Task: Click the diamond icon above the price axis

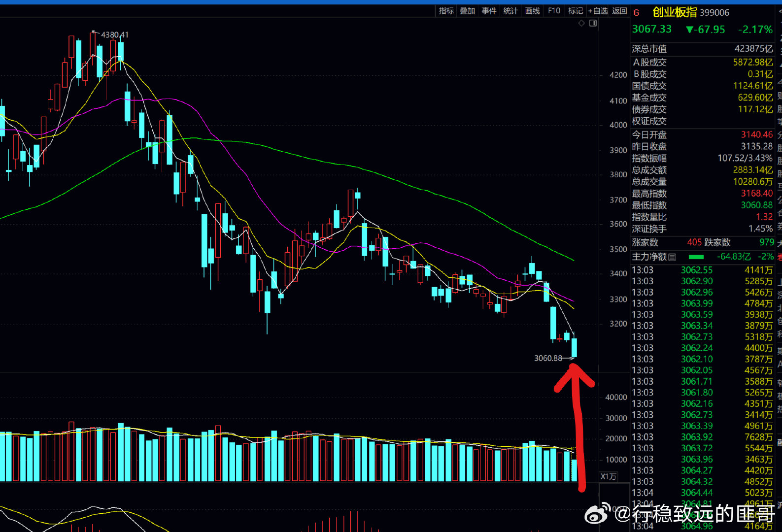Action: [x=581, y=23]
